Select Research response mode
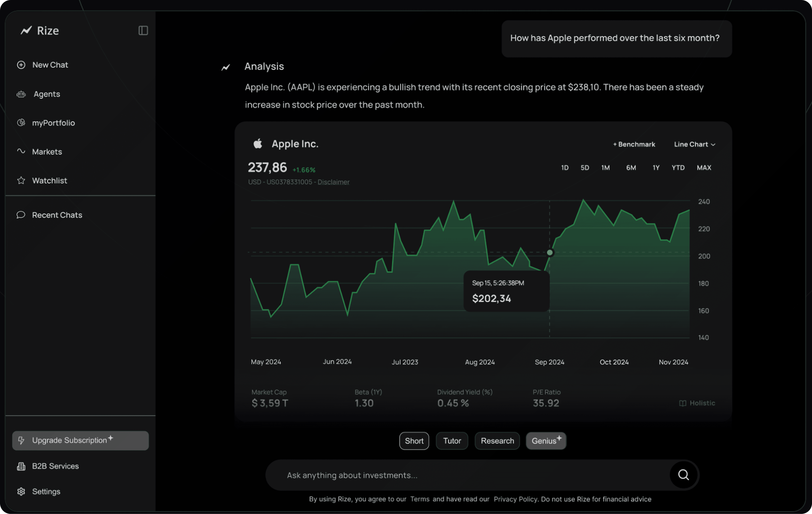This screenshot has width=812, height=514. tap(497, 441)
